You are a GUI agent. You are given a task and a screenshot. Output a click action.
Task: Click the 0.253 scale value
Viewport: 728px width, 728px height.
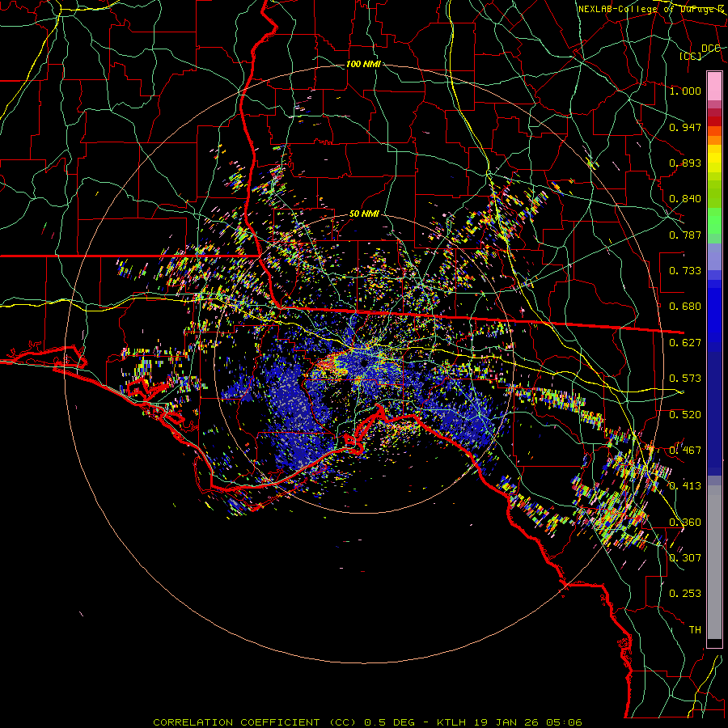coord(685,594)
